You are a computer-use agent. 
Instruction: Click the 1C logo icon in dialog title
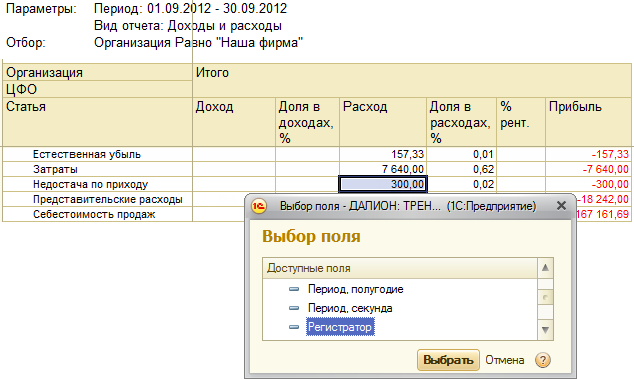(259, 206)
